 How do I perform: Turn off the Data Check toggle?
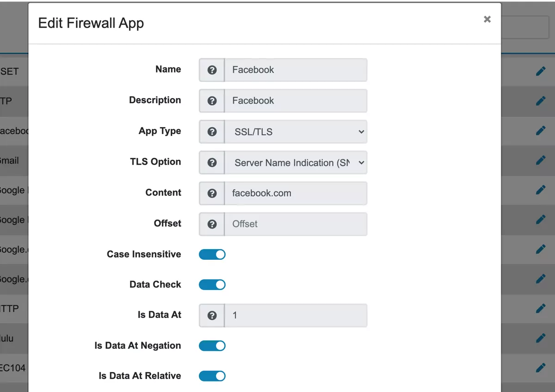point(212,284)
